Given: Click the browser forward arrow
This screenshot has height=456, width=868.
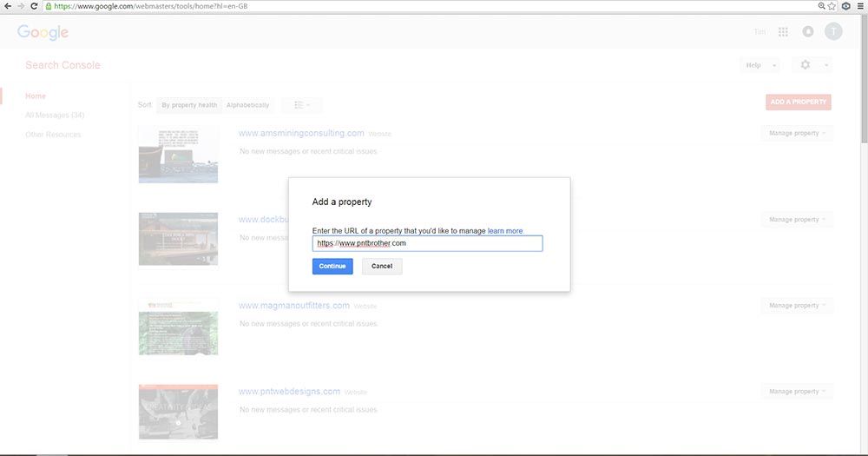Looking at the screenshot, I should (21, 6).
